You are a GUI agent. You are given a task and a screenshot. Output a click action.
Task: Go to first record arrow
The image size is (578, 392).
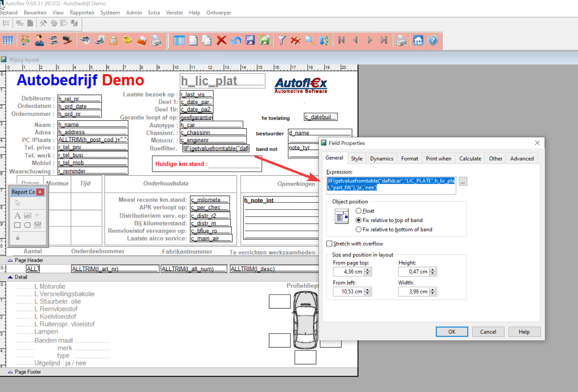[341, 40]
